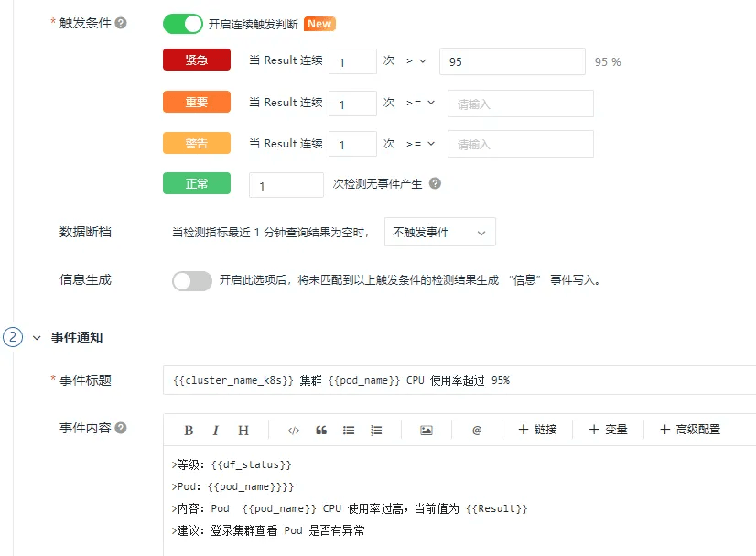
Task: Disable the 开启连续触发判断 toggle
Action: pos(183,24)
